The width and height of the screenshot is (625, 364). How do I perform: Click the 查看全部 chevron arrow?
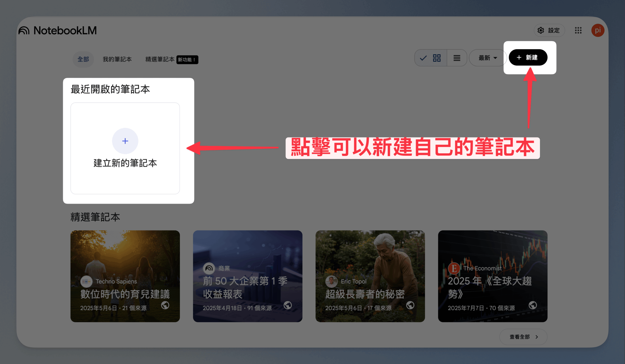point(537,337)
